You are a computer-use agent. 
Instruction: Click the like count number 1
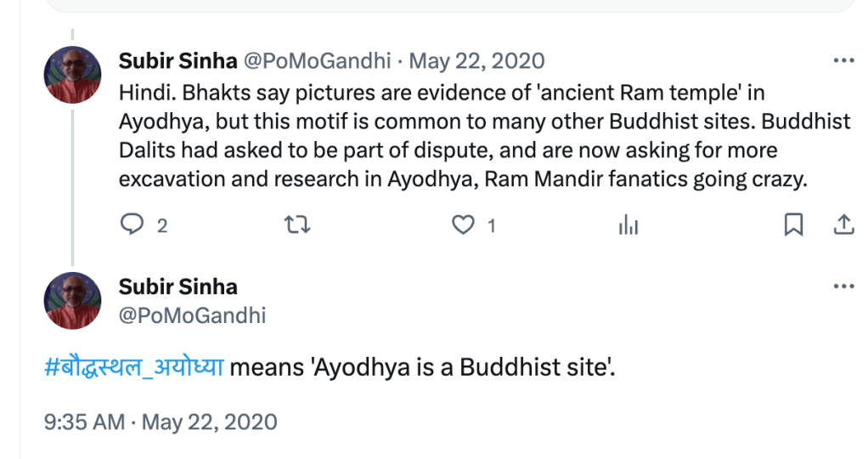[491, 225]
